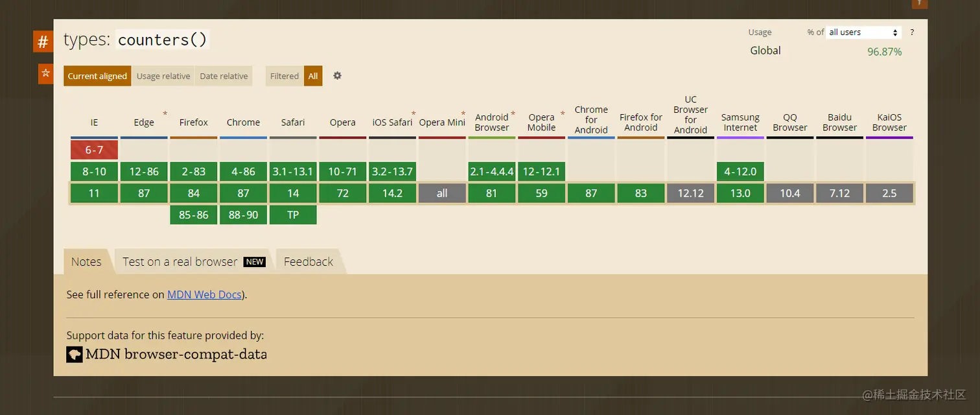Click the Edge column header
This screenshot has height=415, width=980.
pos(144,123)
